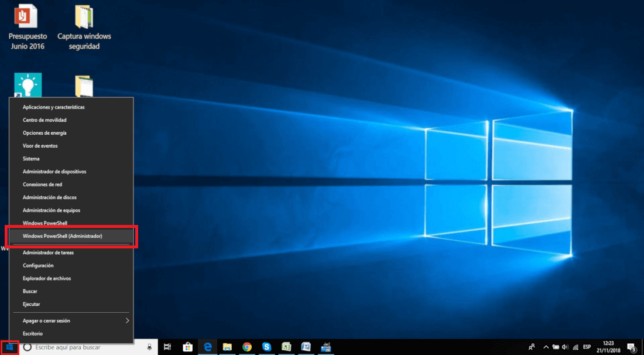Choose Explorador de archivos
This screenshot has height=355, width=644.
click(71, 278)
